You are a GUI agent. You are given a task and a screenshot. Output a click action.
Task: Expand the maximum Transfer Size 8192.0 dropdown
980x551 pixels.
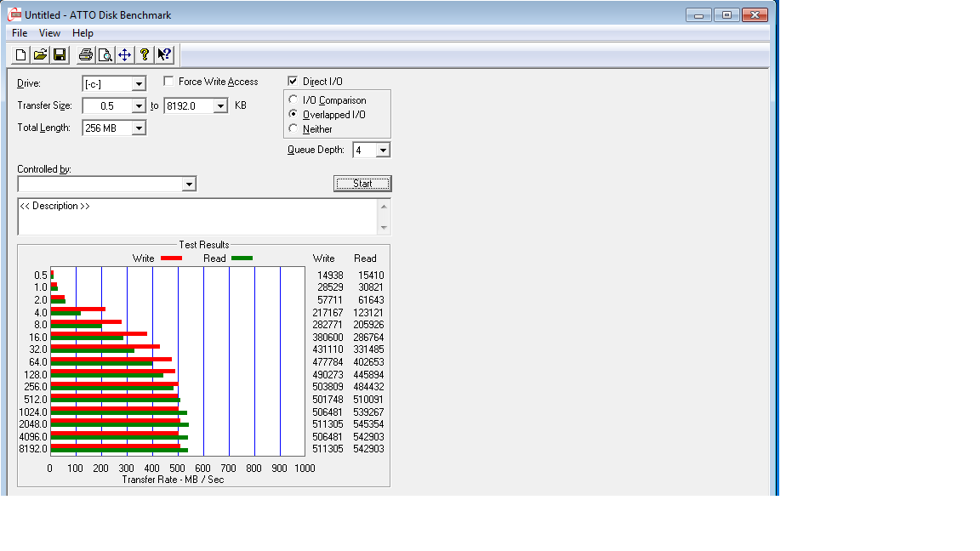coord(220,106)
